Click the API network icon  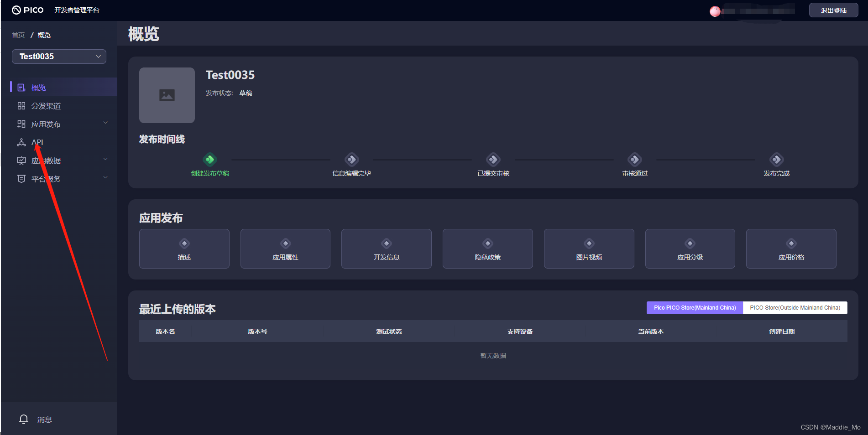[21, 142]
